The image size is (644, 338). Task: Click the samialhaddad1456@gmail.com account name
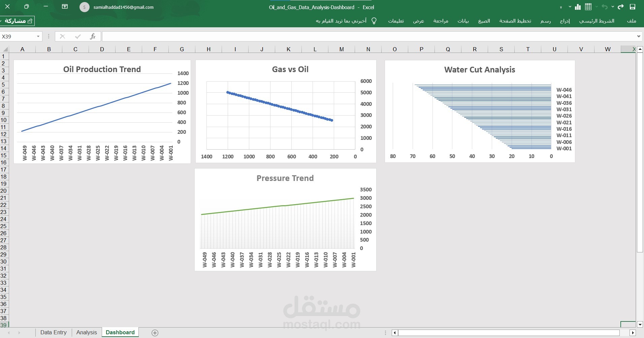tap(124, 7)
